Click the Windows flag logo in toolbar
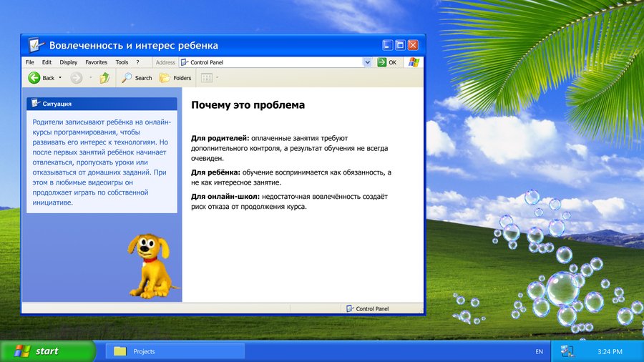The height and width of the screenshot is (362, 644). 414,62
